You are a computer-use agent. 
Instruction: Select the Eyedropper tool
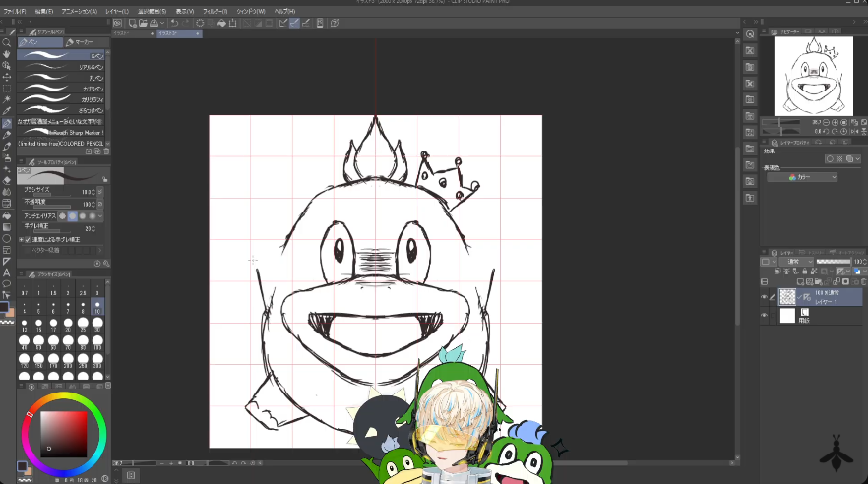point(7,111)
